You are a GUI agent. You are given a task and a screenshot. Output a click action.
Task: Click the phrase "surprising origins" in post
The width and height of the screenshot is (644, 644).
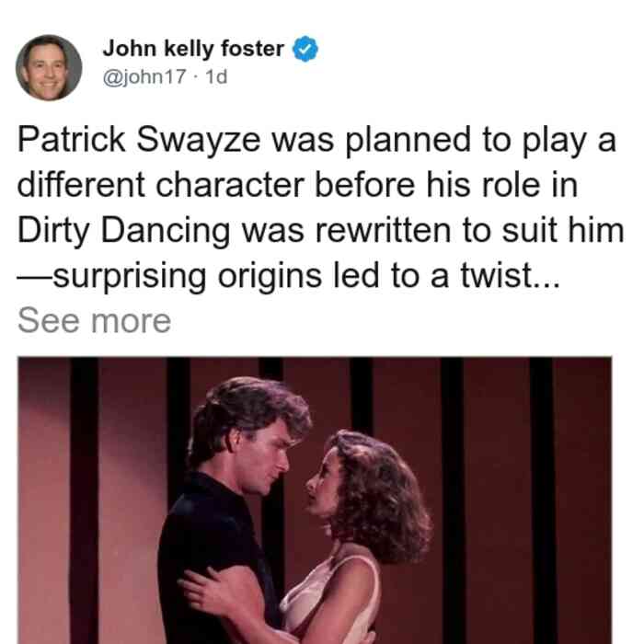187,276
